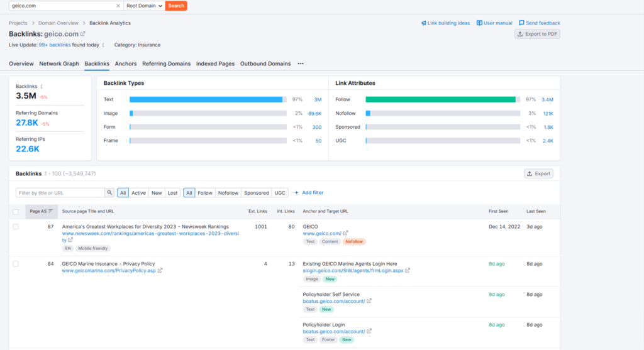The image size is (644, 350).
Task: Click the 22.6K Referring IPs value
Action: [x=28, y=149]
